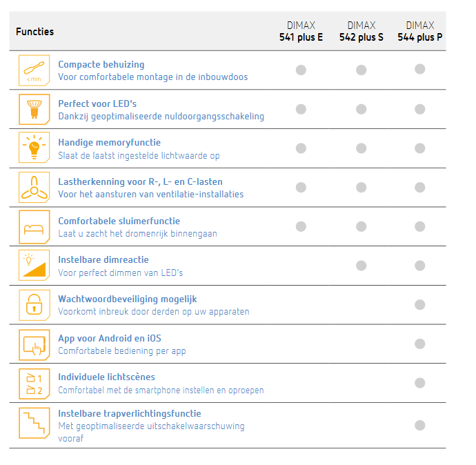Click 541 plus E dot for Handige memoryfunctie
Image resolution: width=476 pixels, height=465 pixels.
pyautogui.click(x=301, y=148)
